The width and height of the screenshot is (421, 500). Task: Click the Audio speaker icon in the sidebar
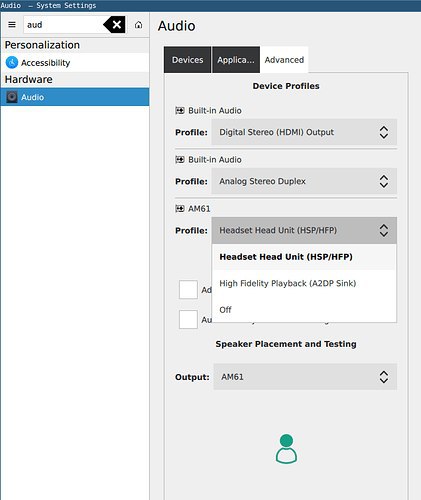coord(12,97)
